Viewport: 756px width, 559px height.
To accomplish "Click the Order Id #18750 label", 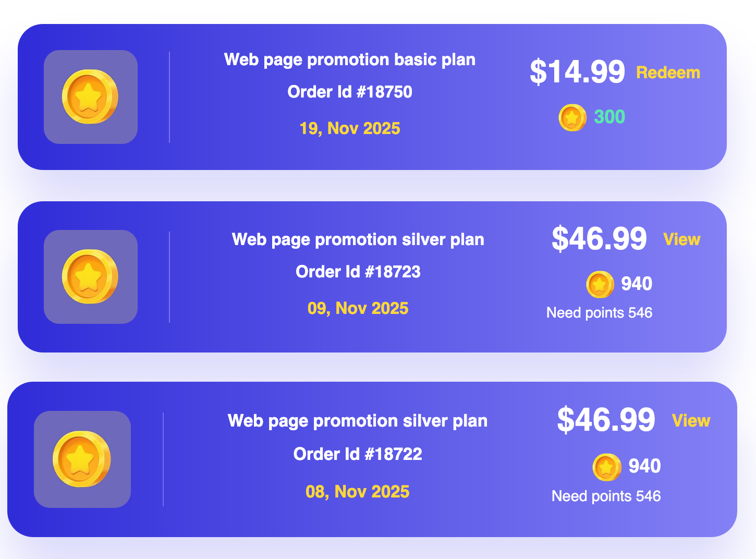I will coord(349,92).
